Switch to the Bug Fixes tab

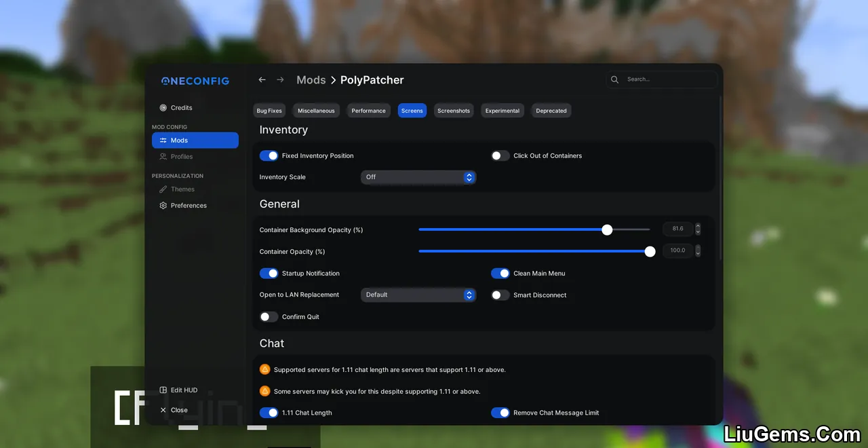tap(269, 111)
